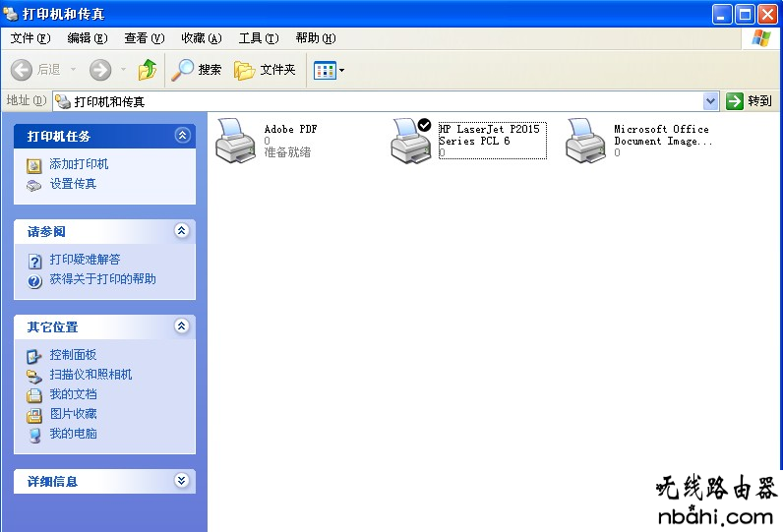Click the Windows flag logo icon
783x532 pixels.
[760, 38]
